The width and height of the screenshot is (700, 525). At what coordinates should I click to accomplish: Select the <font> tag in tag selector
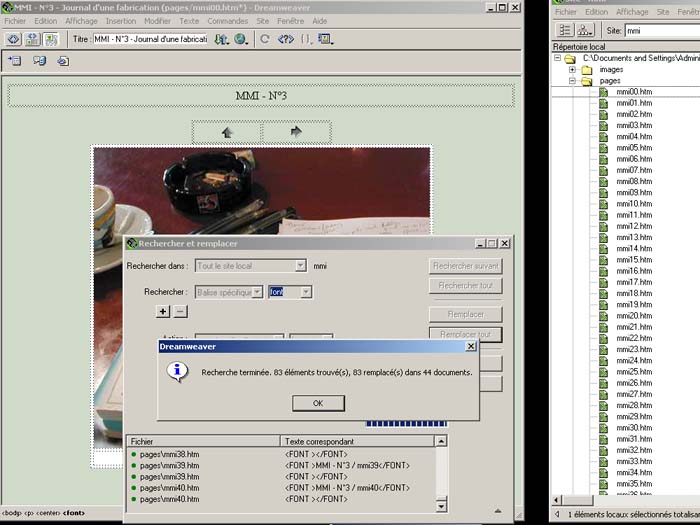(x=74, y=513)
